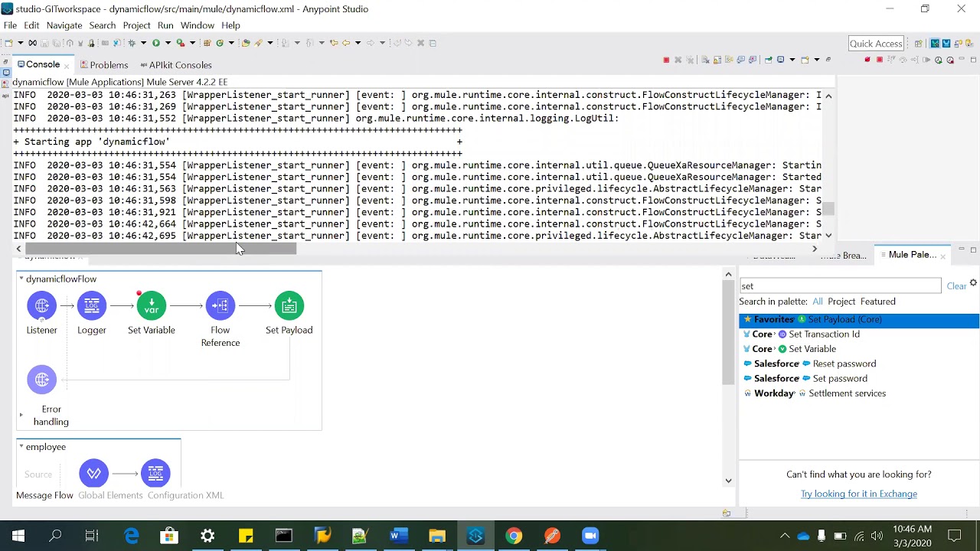Click the Quick Access field
This screenshot has height=551, width=980.
pyautogui.click(x=876, y=44)
